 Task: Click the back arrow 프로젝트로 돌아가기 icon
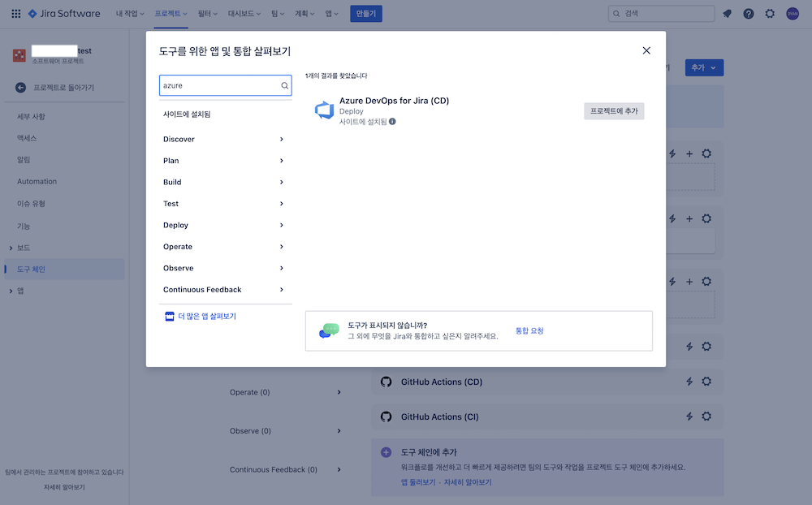[x=21, y=88]
